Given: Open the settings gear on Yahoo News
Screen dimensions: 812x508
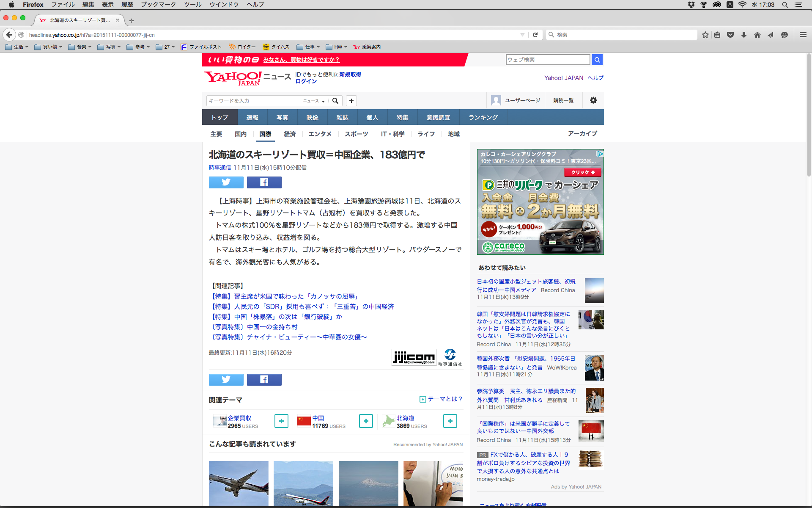Looking at the screenshot, I should pos(593,100).
